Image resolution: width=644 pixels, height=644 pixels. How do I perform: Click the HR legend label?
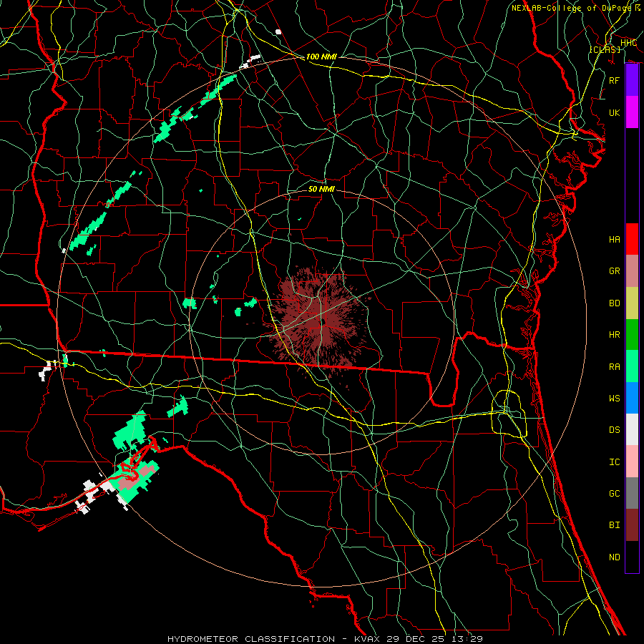coord(615,335)
